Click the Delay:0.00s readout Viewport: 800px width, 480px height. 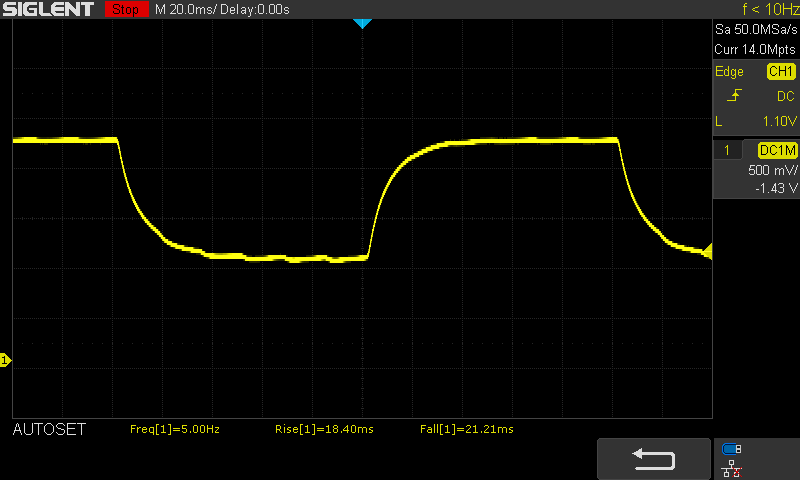pos(255,10)
